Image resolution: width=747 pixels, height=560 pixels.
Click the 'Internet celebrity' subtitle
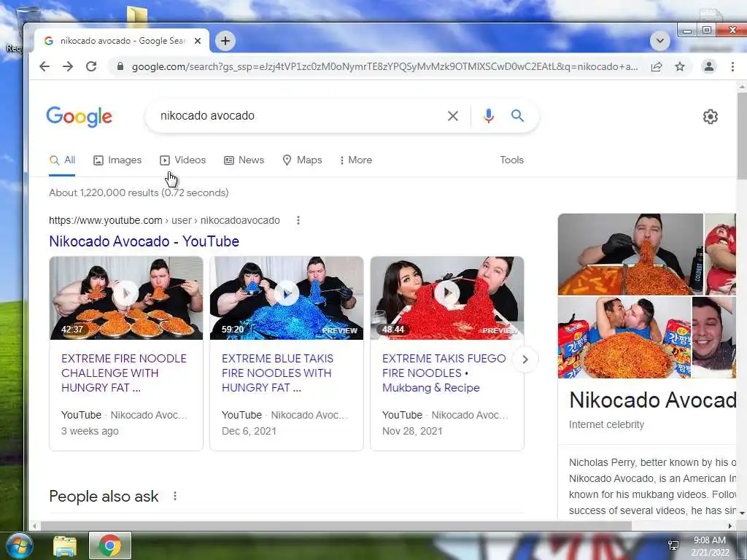(x=606, y=425)
